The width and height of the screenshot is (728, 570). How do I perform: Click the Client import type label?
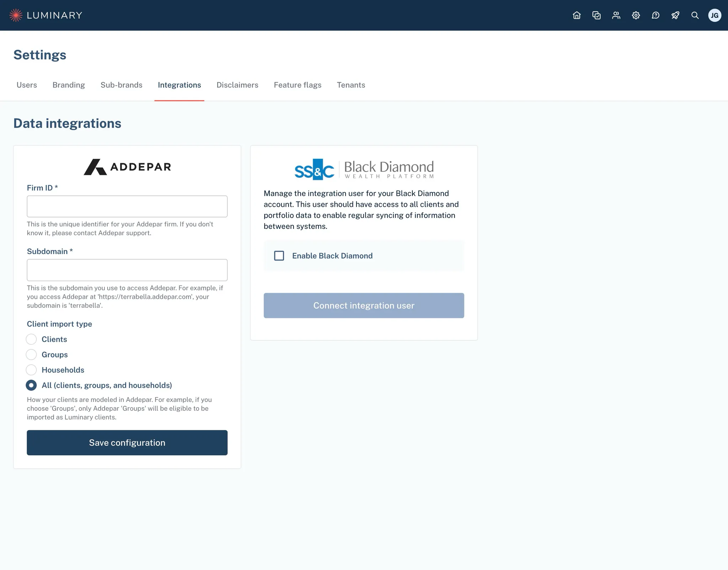pyautogui.click(x=59, y=324)
